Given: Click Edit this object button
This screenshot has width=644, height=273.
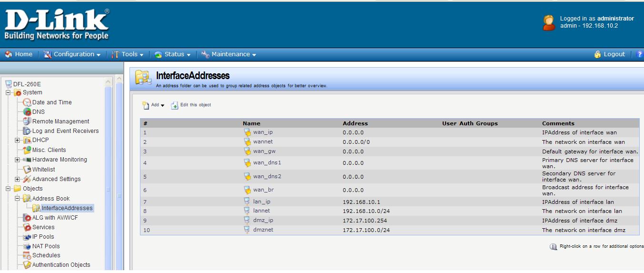Looking at the screenshot, I should 191,105.
